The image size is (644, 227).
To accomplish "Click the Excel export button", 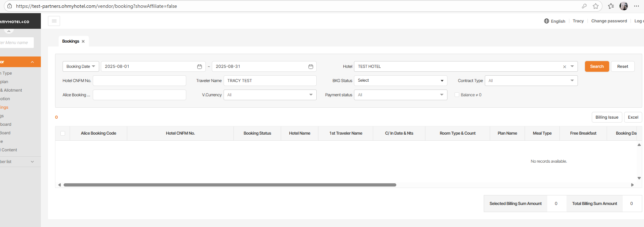I will 633,117.
